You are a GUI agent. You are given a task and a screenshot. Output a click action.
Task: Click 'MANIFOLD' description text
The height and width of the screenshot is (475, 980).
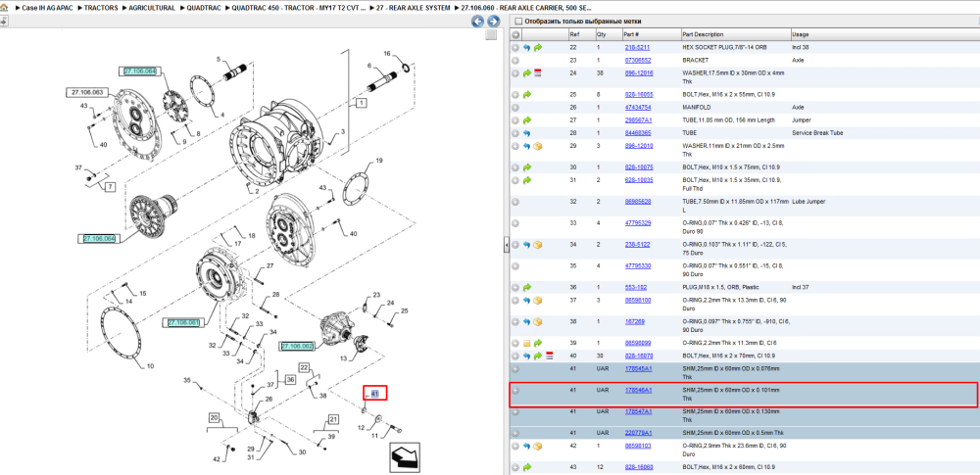tap(696, 108)
